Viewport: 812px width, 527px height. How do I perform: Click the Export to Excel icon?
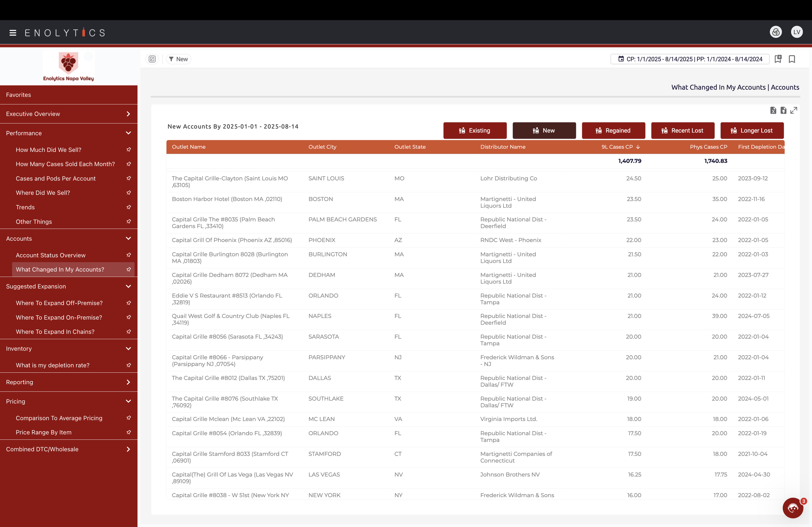coord(773,110)
